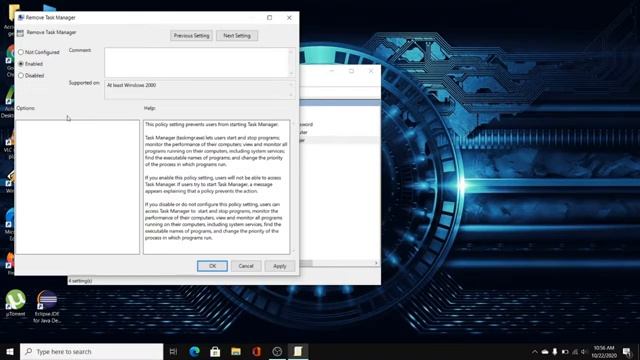Screen dimensions: 640x360
Task: Click the Help description text pane
Action: point(216,187)
